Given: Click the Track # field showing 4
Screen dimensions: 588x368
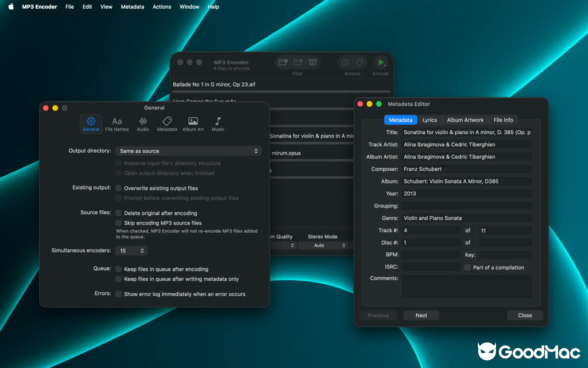Looking at the screenshot, I should [431, 230].
